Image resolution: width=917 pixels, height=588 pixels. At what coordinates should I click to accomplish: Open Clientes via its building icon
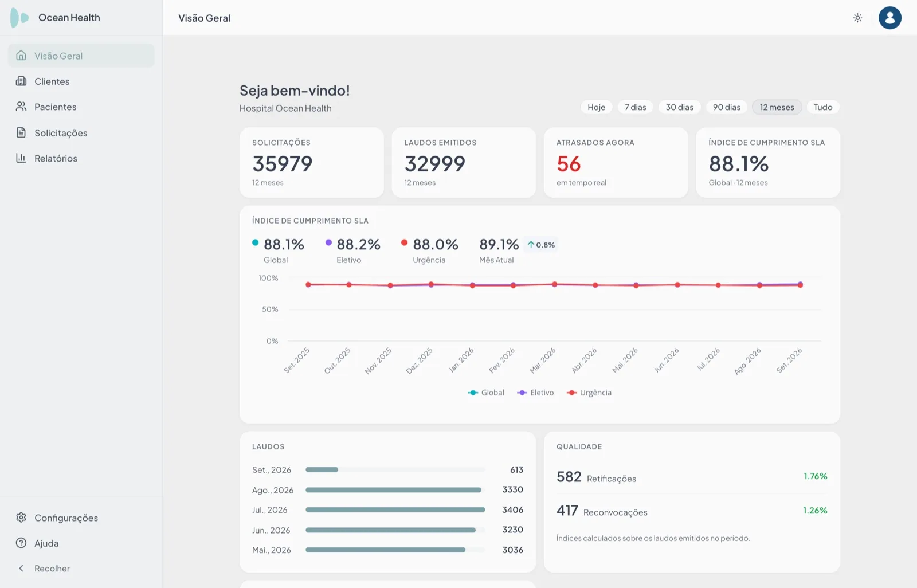click(x=21, y=81)
